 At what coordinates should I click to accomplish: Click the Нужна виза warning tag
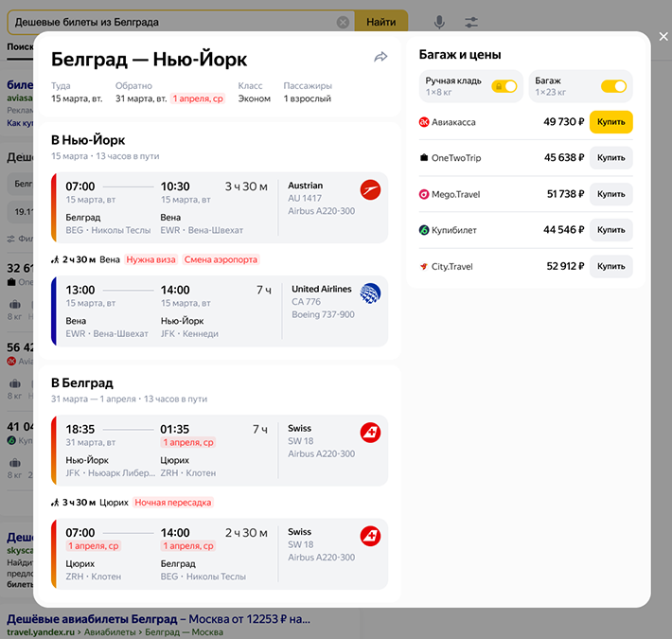point(150,259)
